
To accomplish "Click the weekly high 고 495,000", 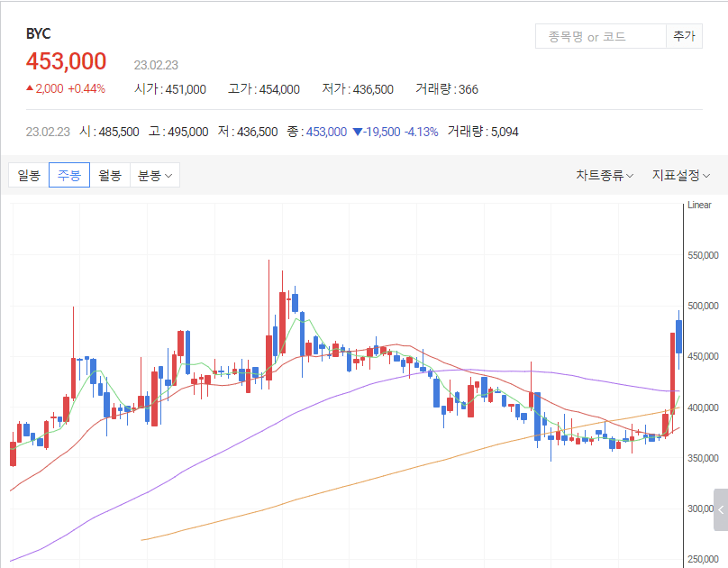I will pos(178,132).
